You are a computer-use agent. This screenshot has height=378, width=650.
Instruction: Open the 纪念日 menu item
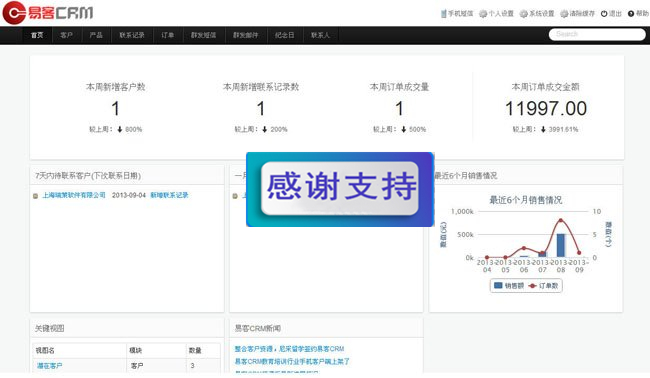click(x=285, y=35)
